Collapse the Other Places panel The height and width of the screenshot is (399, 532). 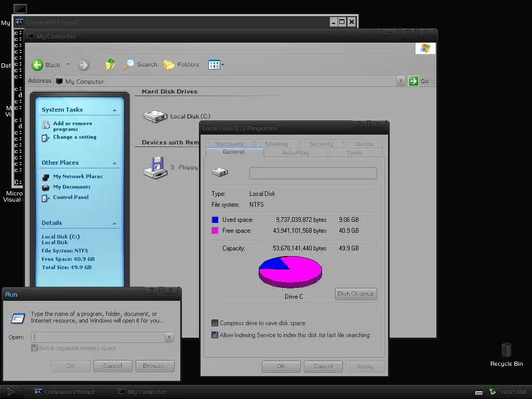click(115, 163)
